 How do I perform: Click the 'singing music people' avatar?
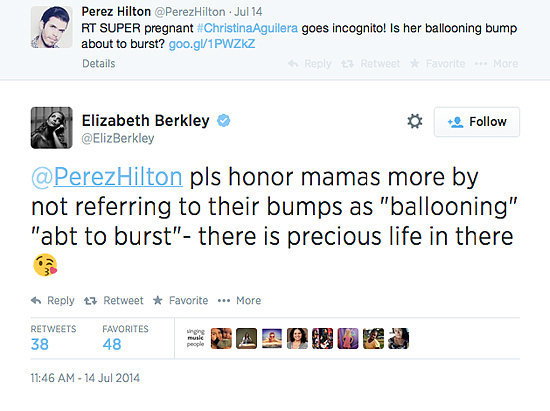(195, 338)
